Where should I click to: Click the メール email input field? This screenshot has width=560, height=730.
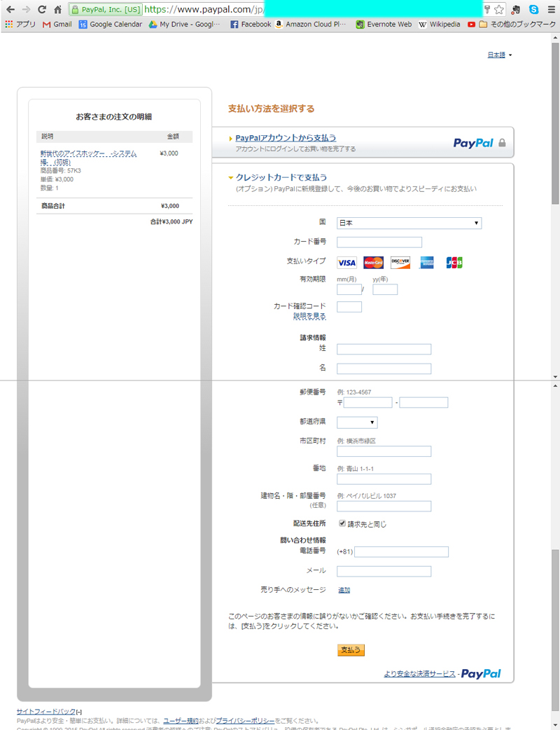pyautogui.click(x=384, y=571)
